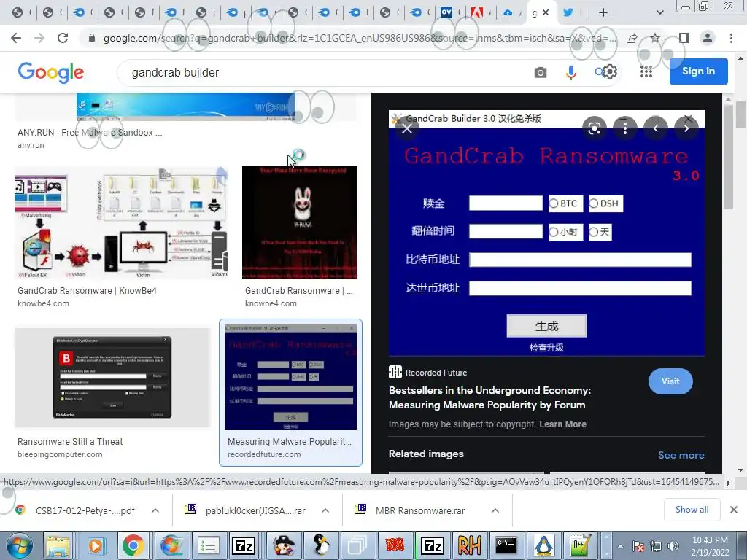Image resolution: width=747 pixels, height=560 pixels.
Task: Reload the current page
Action: click(63, 38)
